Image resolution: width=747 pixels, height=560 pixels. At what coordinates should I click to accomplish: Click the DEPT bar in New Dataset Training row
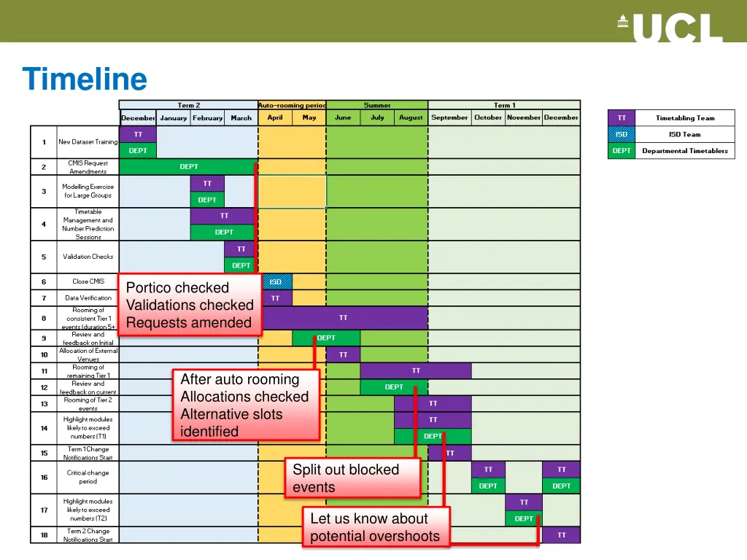coord(138,150)
